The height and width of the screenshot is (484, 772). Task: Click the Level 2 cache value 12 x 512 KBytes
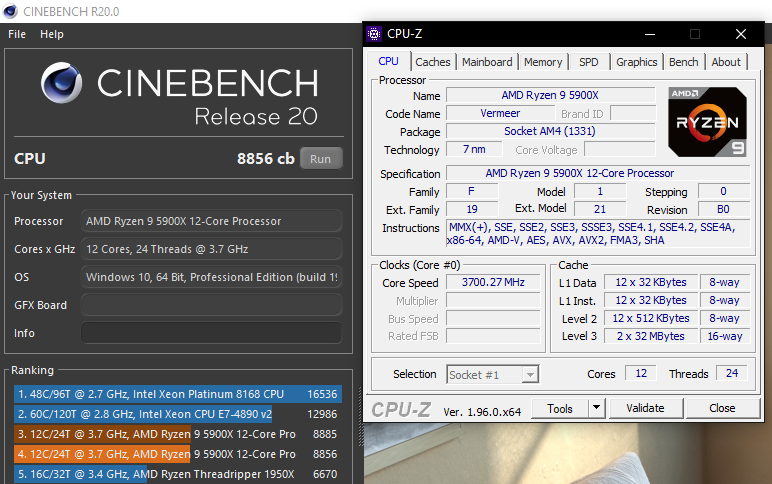click(x=651, y=319)
